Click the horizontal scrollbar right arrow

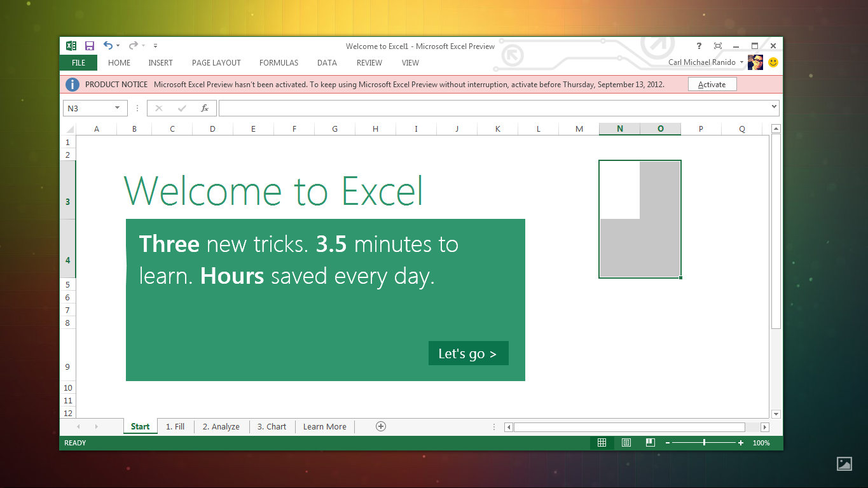[765, 427]
